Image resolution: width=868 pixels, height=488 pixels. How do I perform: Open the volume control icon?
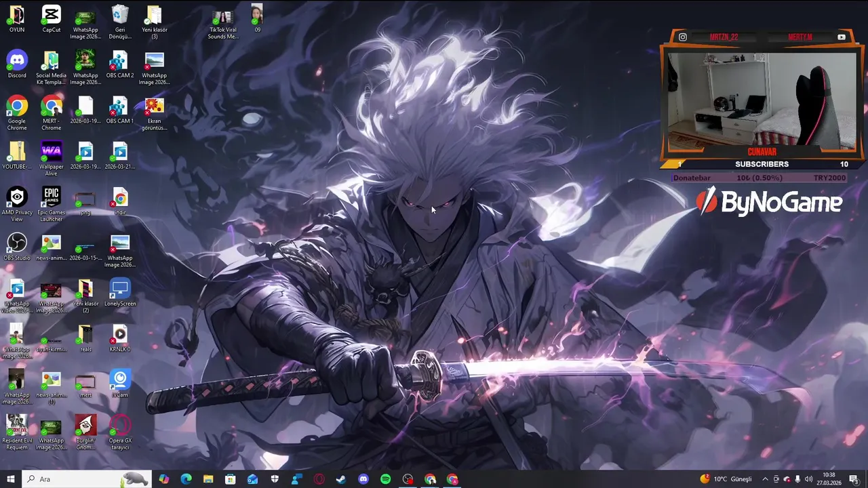coord(808,479)
